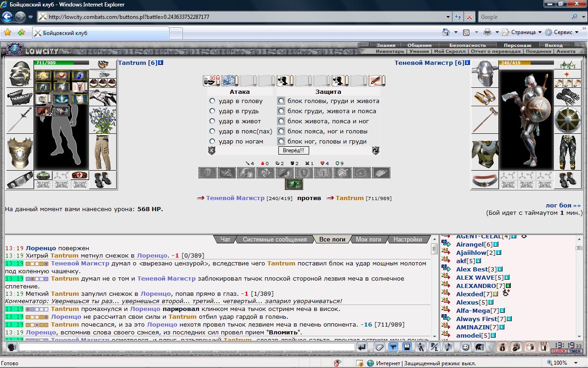The height and width of the screenshot is (368, 588).
Task: Click the send message arrow icon
Action: pos(362,347)
